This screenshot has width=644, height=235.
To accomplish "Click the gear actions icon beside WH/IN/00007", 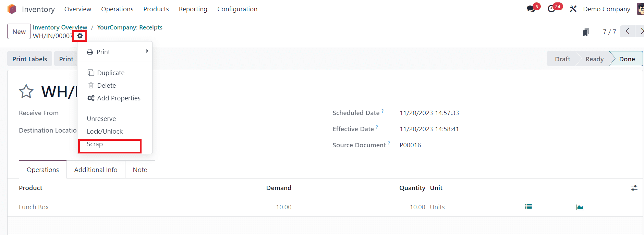I will click(x=80, y=36).
